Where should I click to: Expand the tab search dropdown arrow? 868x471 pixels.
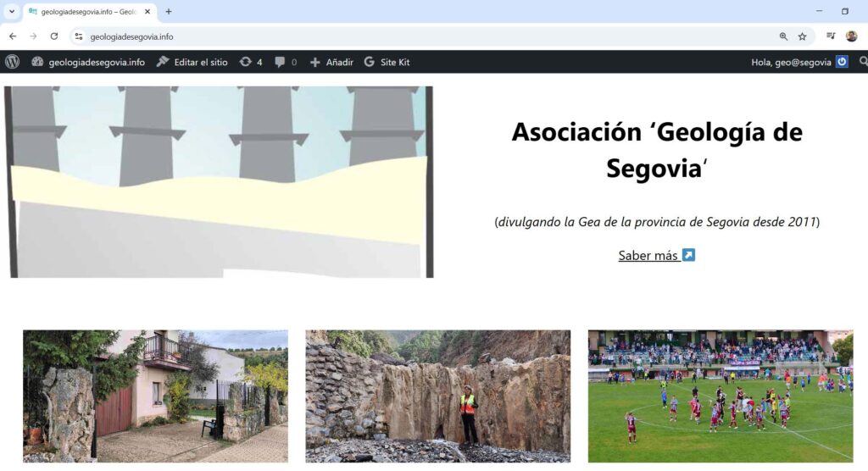pyautogui.click(x=12, y=12)
